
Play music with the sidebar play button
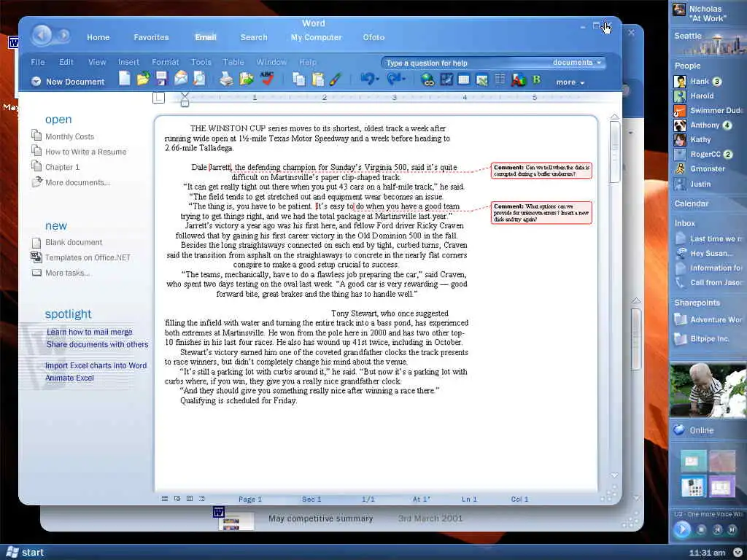tap(682, 529)
